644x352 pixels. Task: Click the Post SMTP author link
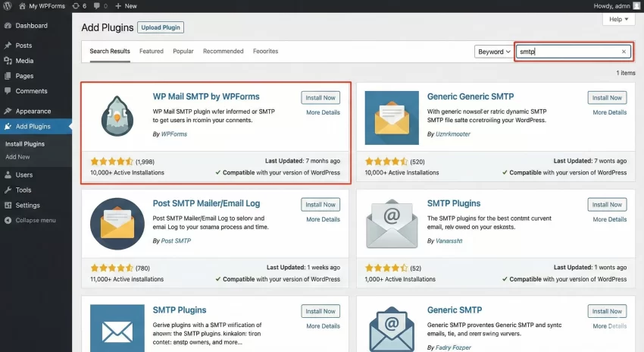click(176, 241)
